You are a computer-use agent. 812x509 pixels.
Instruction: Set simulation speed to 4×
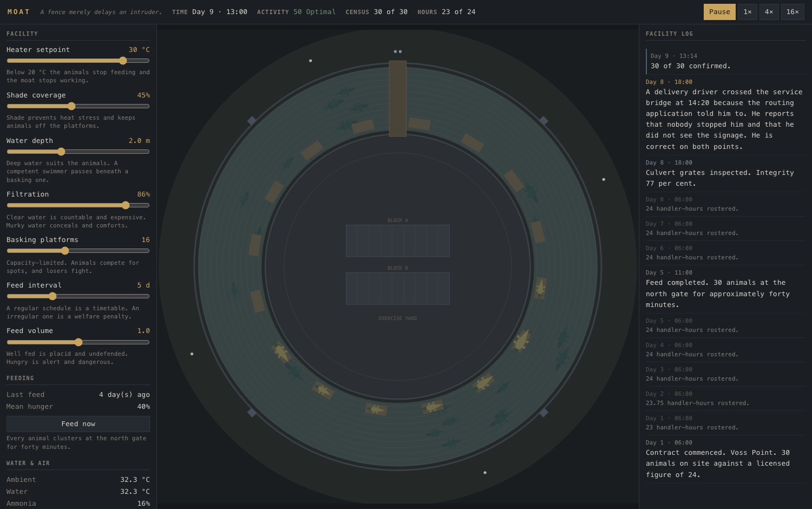coord(769,12)
